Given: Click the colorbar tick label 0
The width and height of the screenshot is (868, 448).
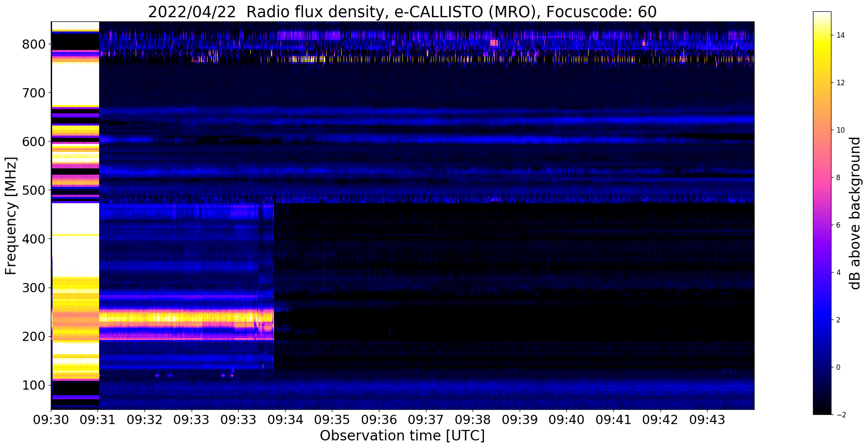Looking at the screenshot, I should point(839,367).
